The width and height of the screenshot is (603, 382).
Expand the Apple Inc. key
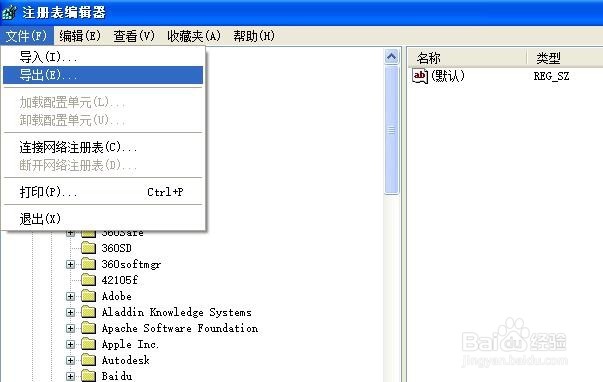click(x=70, y=344)
